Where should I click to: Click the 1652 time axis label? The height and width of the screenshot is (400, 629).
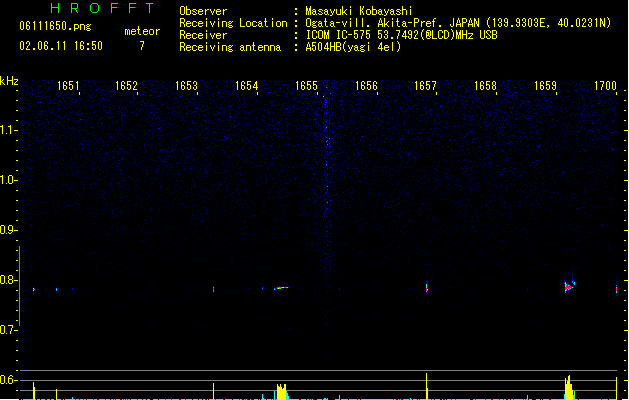126,86
